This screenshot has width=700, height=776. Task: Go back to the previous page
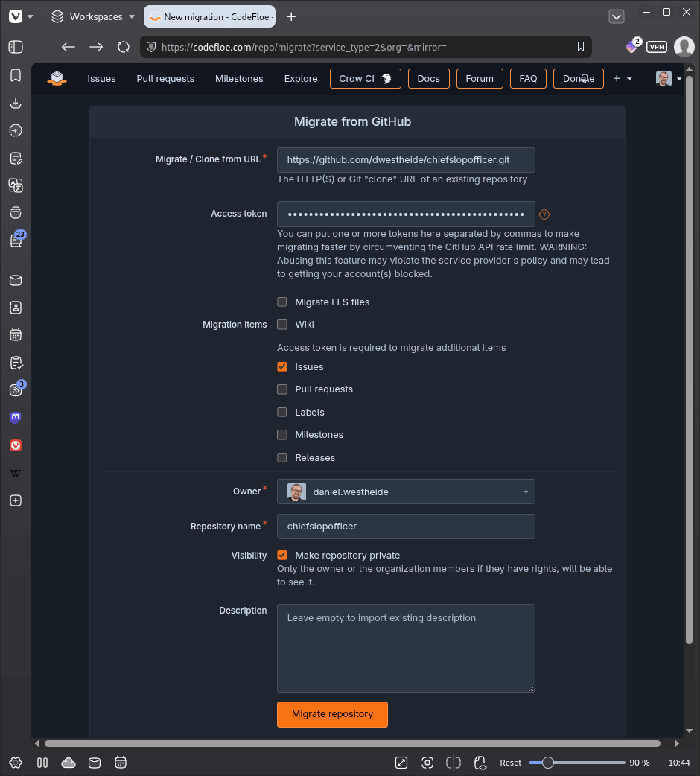point(69,47)
